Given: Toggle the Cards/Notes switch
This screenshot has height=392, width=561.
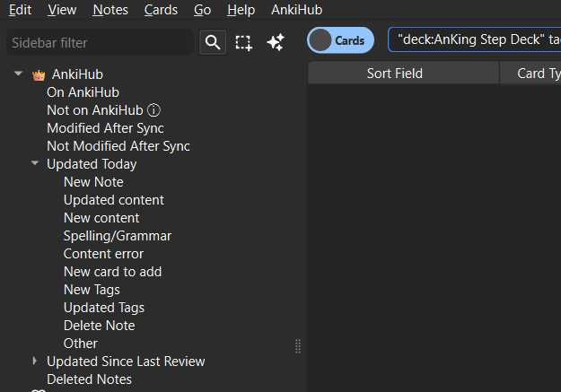Looking at the screenshot, I should tap(340, 40).
